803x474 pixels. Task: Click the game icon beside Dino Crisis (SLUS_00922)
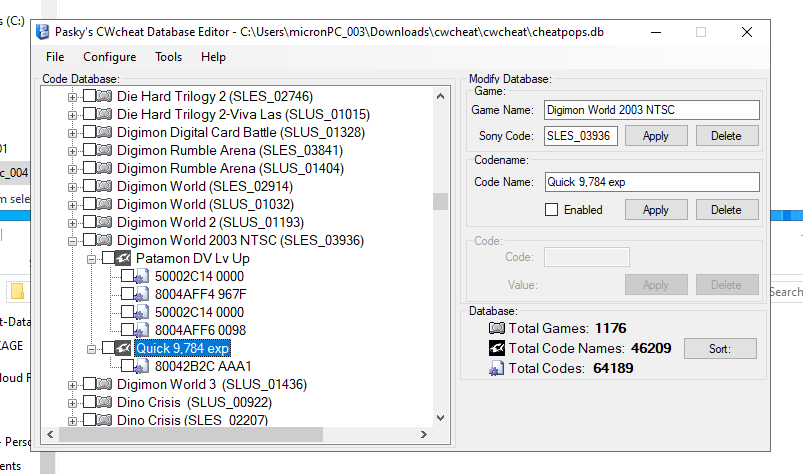[x=105, y=402]
